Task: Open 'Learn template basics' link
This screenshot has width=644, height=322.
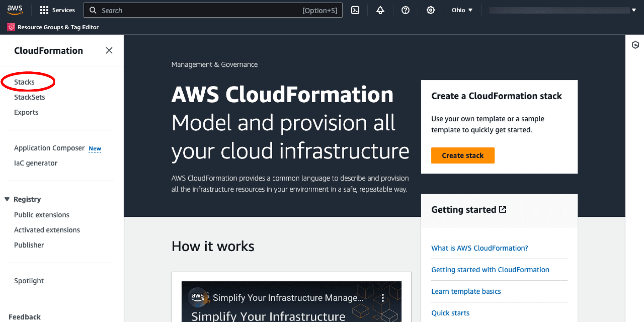Action: (x=466, y=291)
